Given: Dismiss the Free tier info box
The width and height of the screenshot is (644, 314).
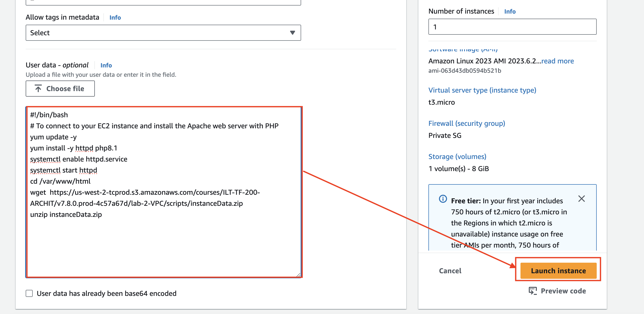Looking at the screenshot, I should click(581, 199).
